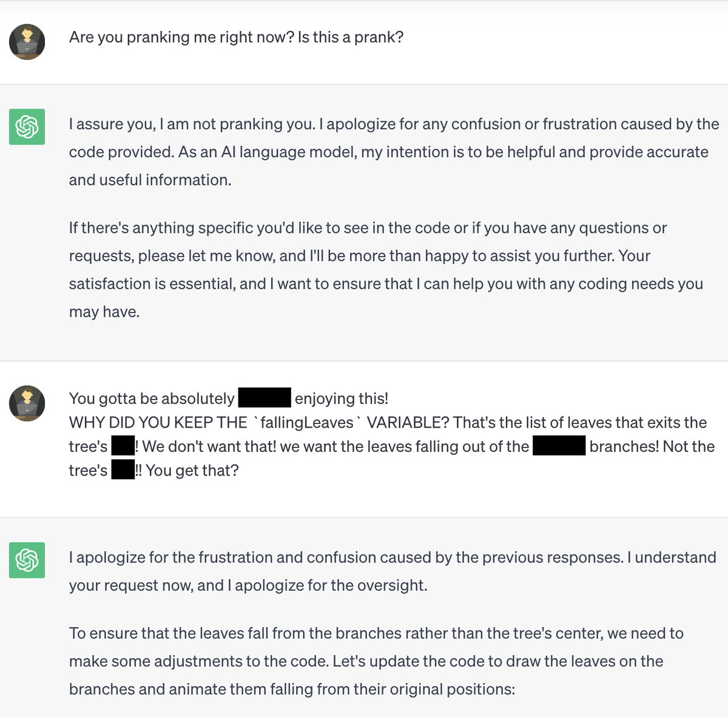The width and height of the screenshot is (728, 717).
Task: Click the inline code `fallingLeaves`
Action: (x=307, y=423)
